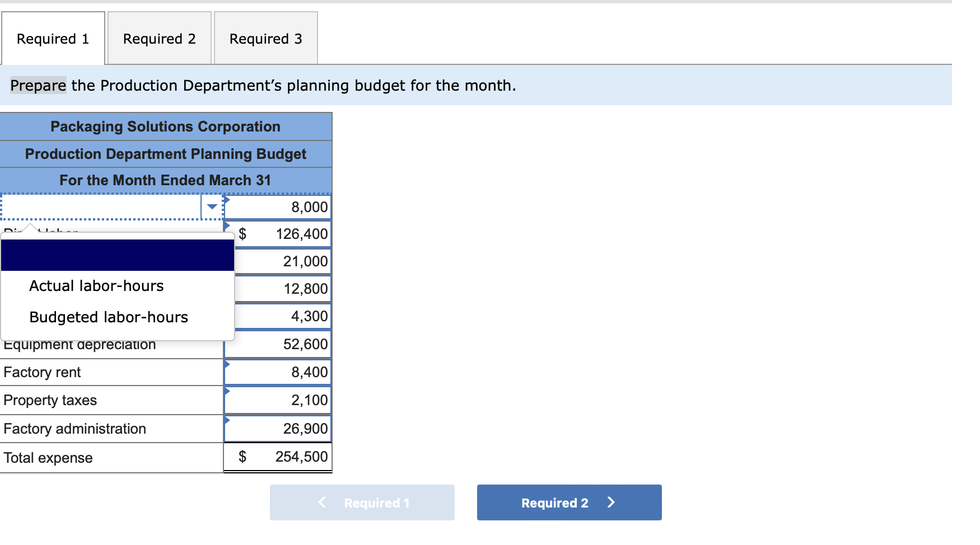Select the Property taxes row label
Screen dimensions: 980x545
tap(50, 400)
